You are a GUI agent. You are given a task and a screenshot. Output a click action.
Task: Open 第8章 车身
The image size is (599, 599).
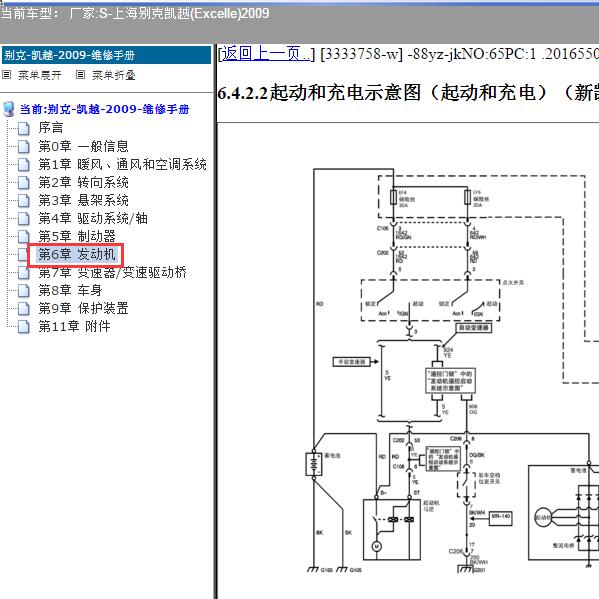(70, 290)
